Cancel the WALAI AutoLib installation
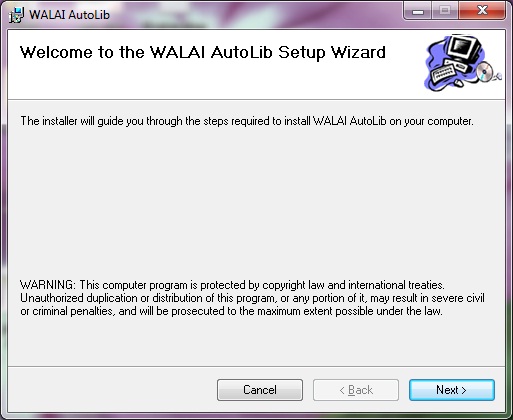 [x=260, y=390]
